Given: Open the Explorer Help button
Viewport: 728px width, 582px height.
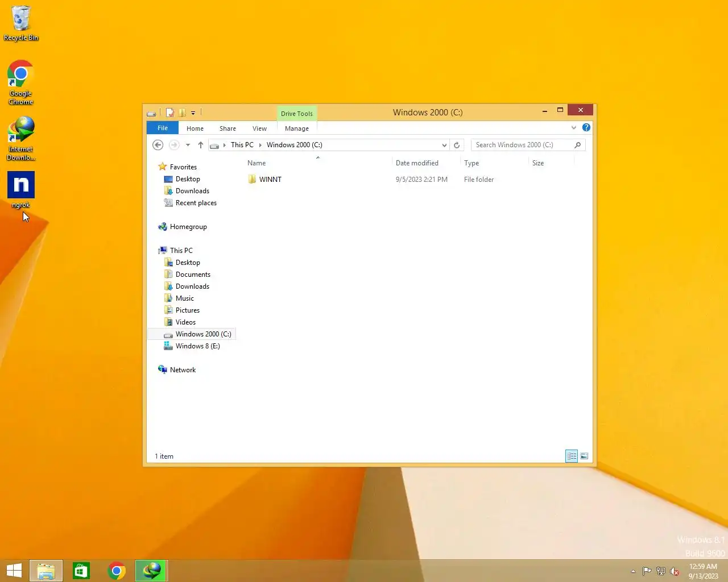Looking at the screenshot, I should (586, 128).
